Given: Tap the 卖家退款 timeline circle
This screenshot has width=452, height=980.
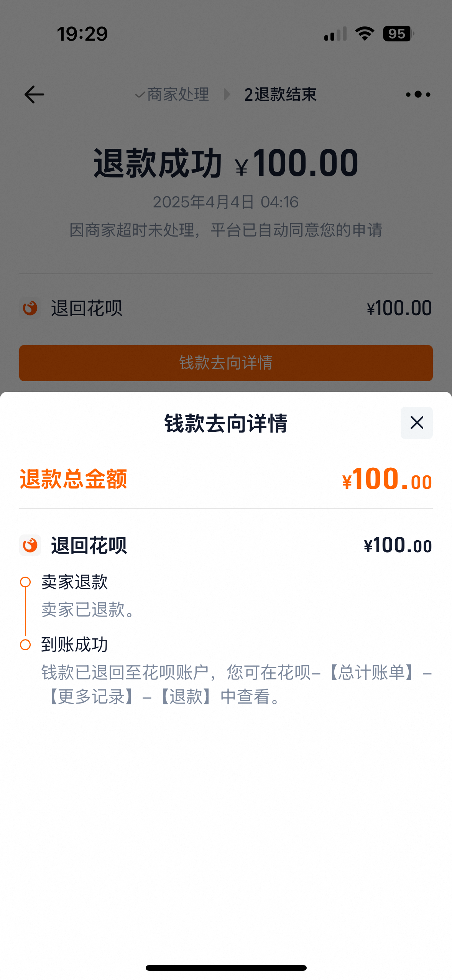Looking at the screenshot, I should (x=25, y=582).
